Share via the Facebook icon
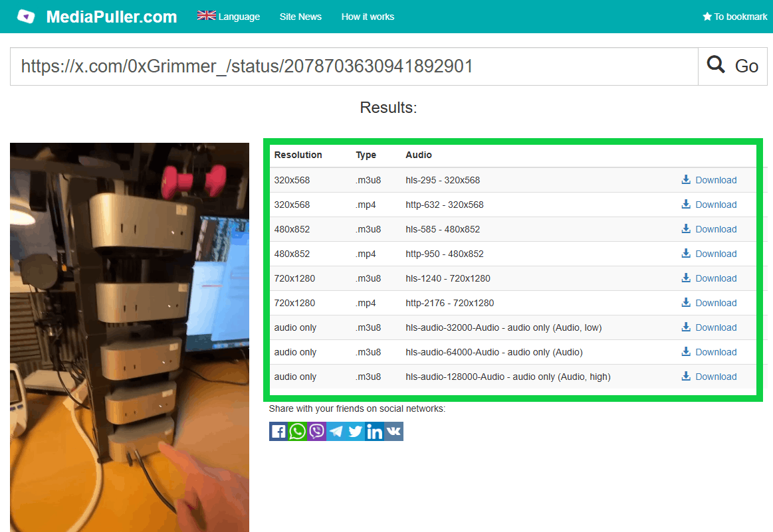The image size is (773, 532). 278,432
